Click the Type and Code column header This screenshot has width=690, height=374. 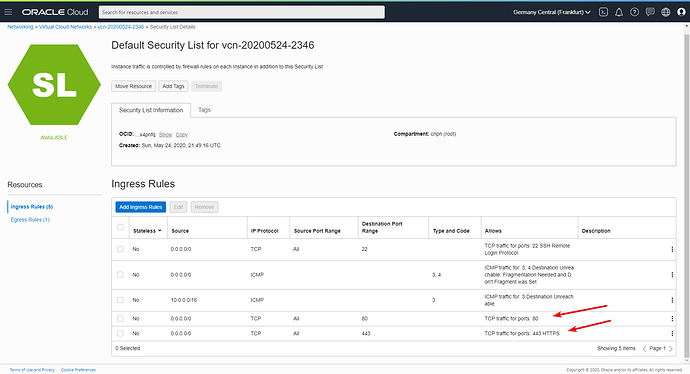click(x=451, y=231)
